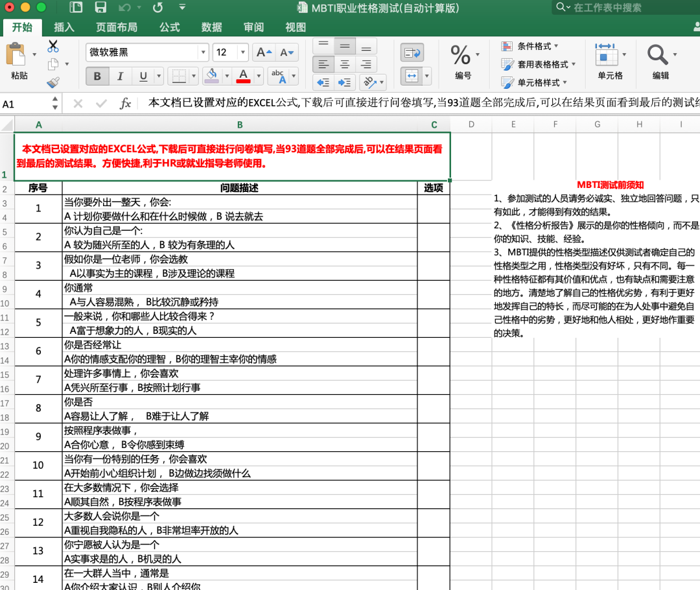Decrease indent icon

click(323, 82)
